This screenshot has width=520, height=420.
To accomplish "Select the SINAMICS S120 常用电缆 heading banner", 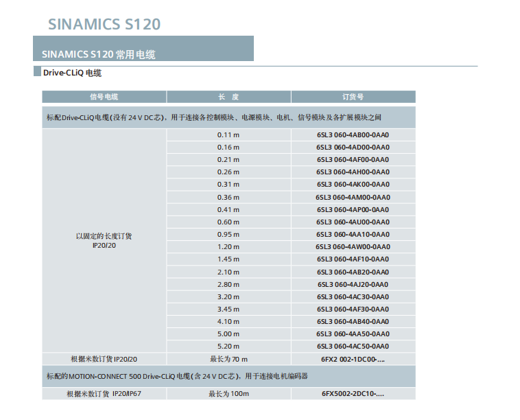I will tap(143, 49).
